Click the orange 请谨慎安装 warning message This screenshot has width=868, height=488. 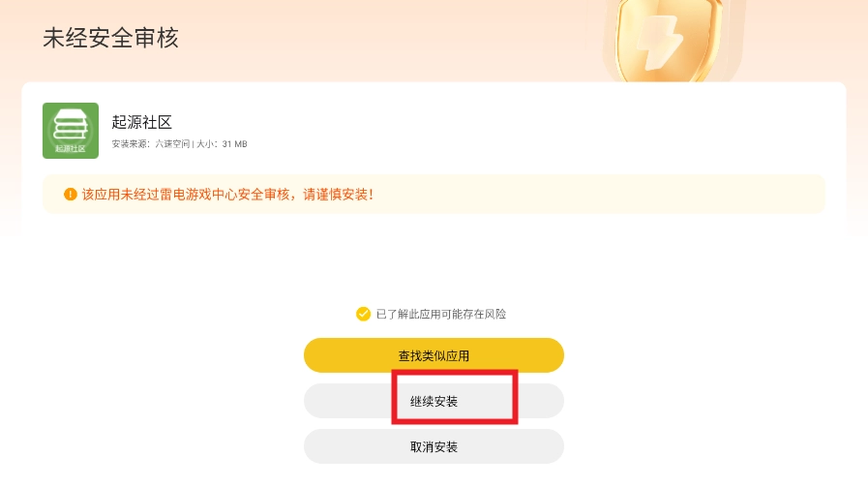click(x=339, y=195)
